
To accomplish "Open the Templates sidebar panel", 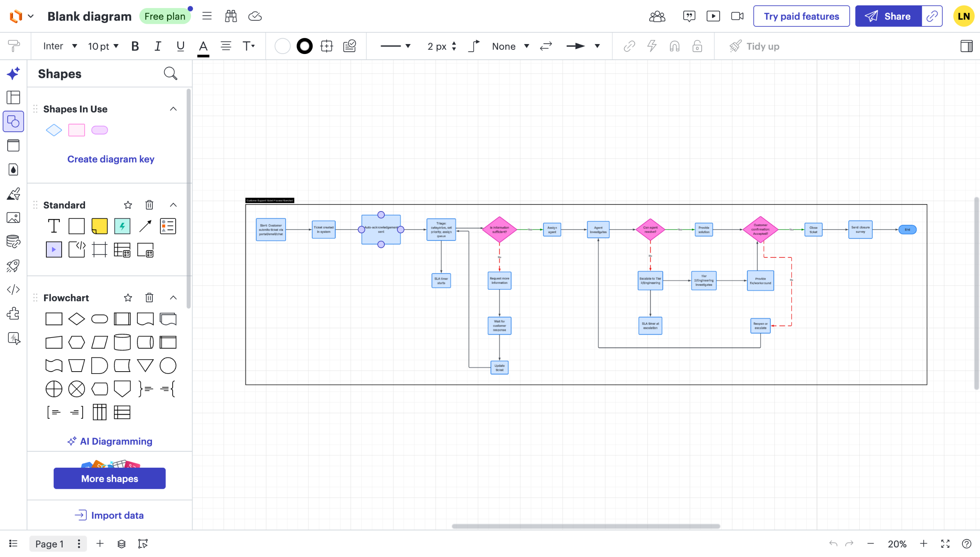I will (13, 97).
